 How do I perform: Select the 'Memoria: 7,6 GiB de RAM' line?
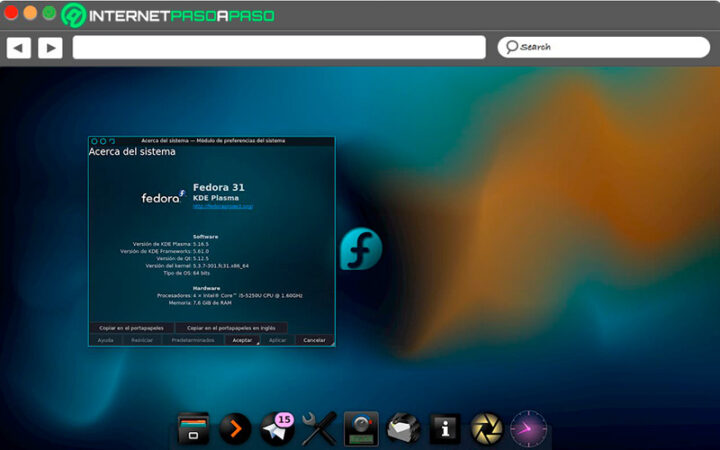click(200, 303)
